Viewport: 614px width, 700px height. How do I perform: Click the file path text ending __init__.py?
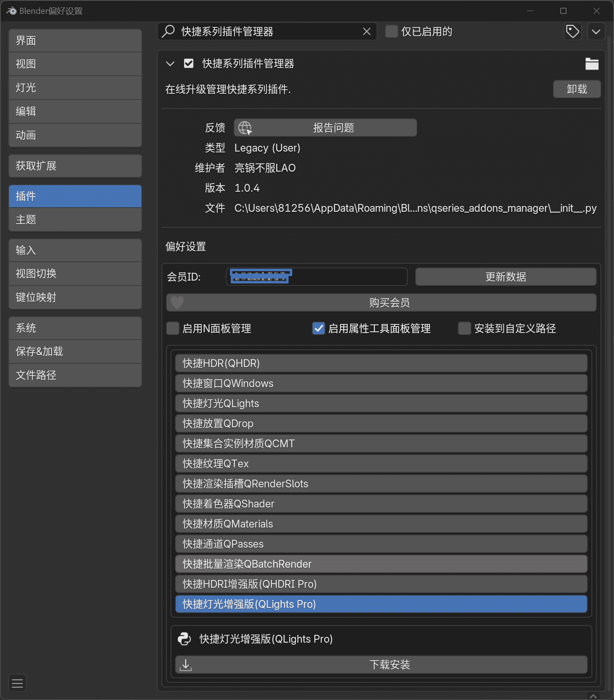click(415, 208)
